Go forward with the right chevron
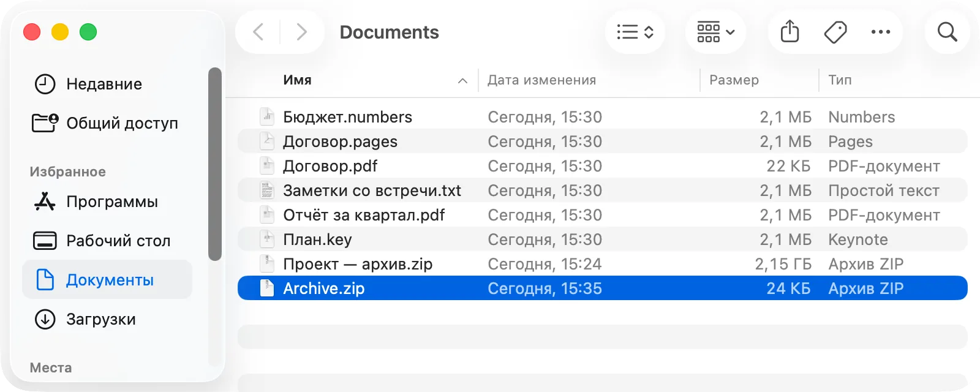The width and height of the screenshot is (980, 392). point(301,32)
